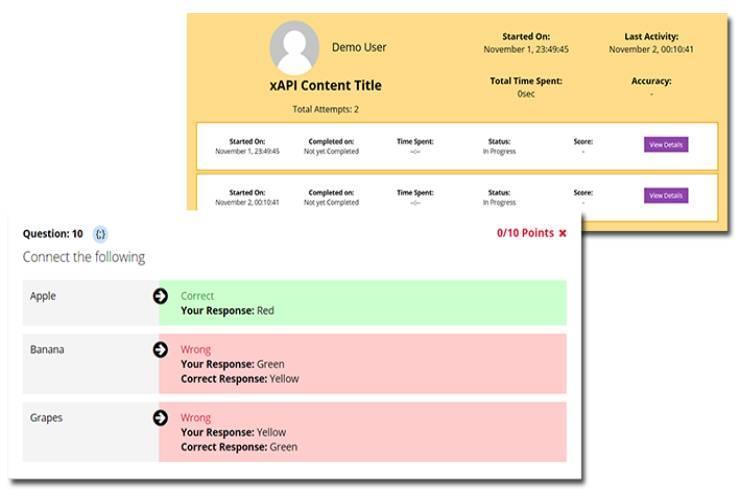Click In Progress status in the first attempt row
The image size is (740, 500).
[x=499, y=152]
